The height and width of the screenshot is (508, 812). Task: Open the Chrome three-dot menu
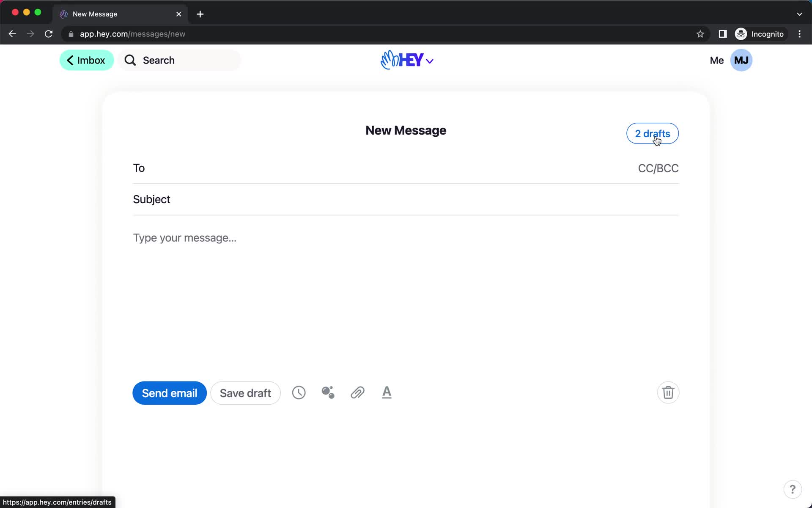point(799,34)
